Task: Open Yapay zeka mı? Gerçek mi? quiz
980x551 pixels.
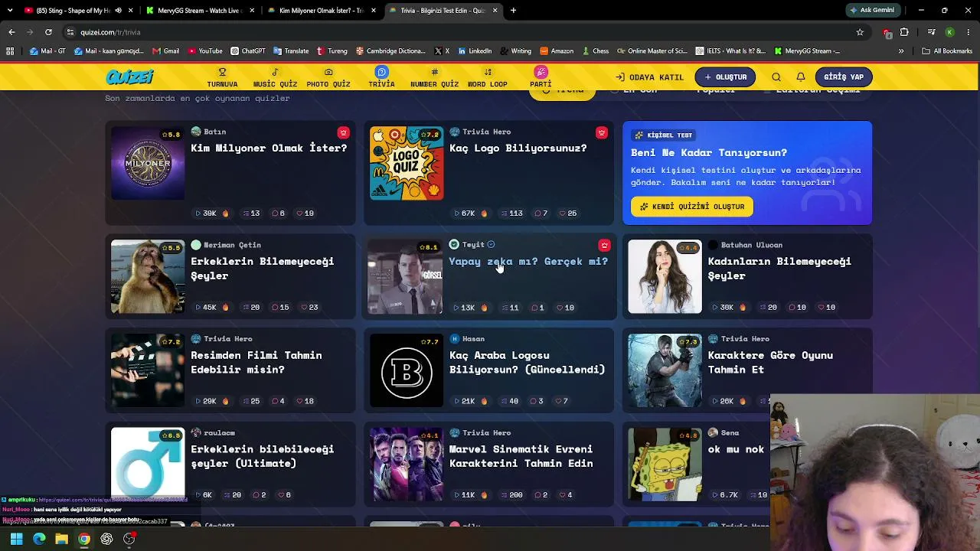Action: pyautogui.click(x=528, y=261)
